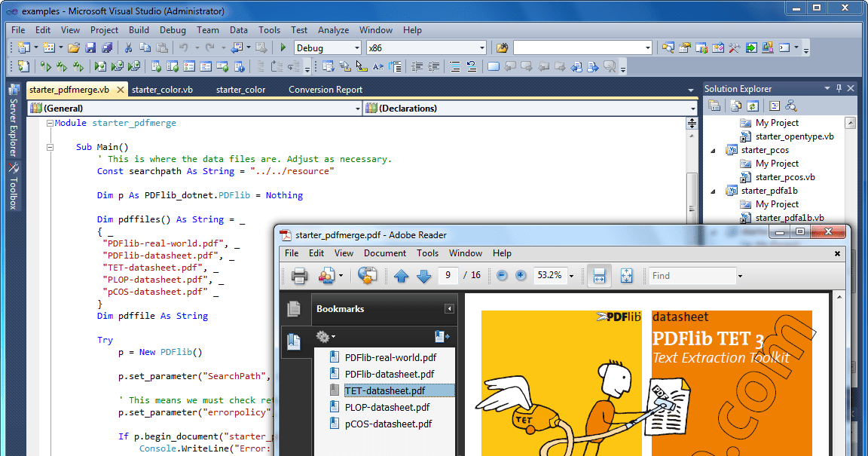Open the Debug menu in Visual Studio

pos(173,30)
